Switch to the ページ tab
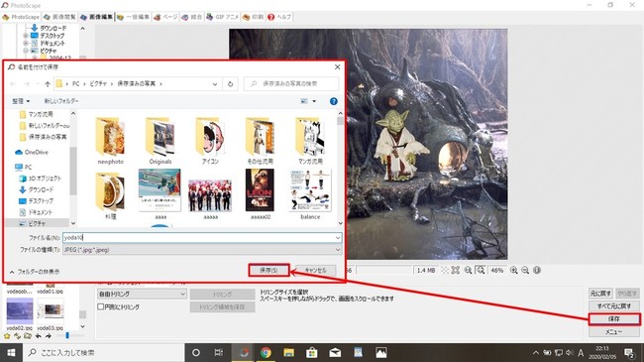Viewport: 644px width, 362px height. [x=165, y=17]
